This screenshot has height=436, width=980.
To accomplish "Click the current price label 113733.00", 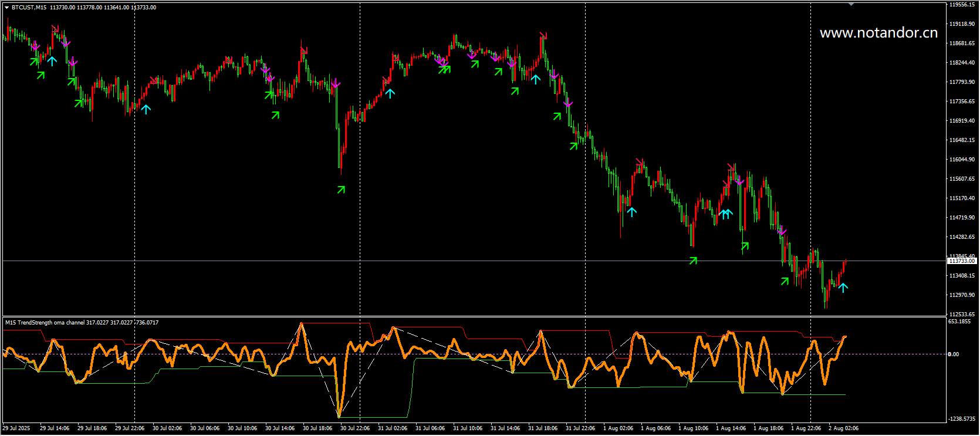I will coord(962,261).
